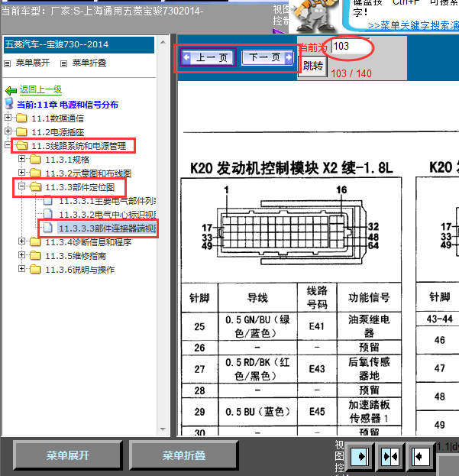
Task: Click the E41 线路号码 cell
Action: [317, 326]
